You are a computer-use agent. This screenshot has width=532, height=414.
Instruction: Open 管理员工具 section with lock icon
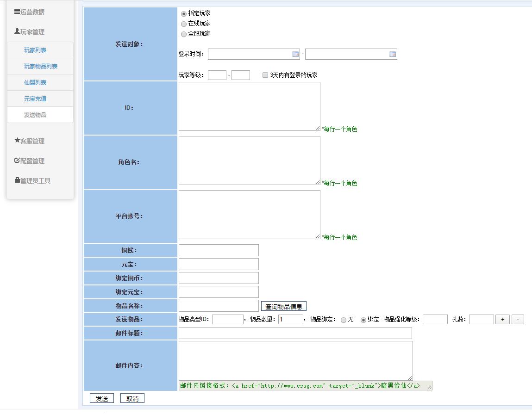[x=32, y=180]
